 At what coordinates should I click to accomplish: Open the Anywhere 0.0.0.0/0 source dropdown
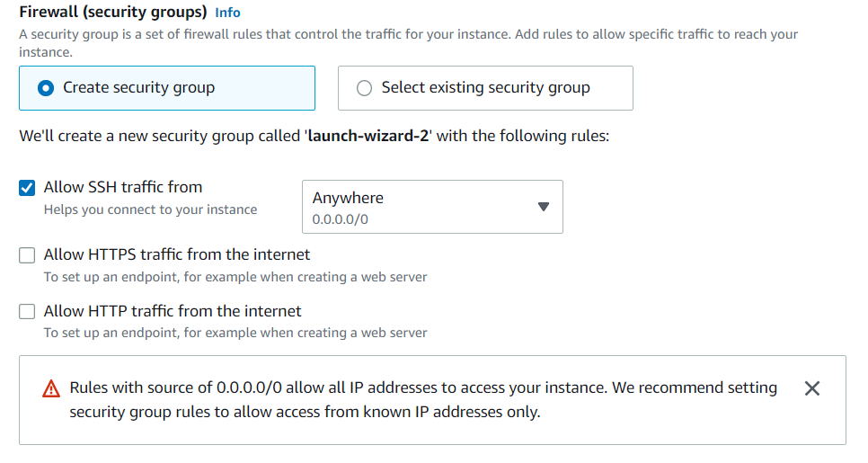[x=432, y=207]
